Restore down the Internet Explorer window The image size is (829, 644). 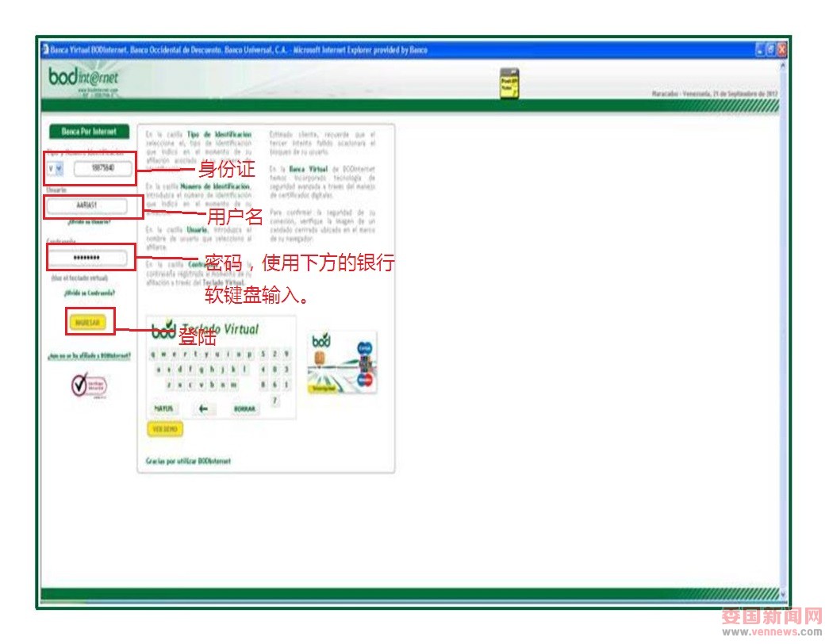coord(771,50)
